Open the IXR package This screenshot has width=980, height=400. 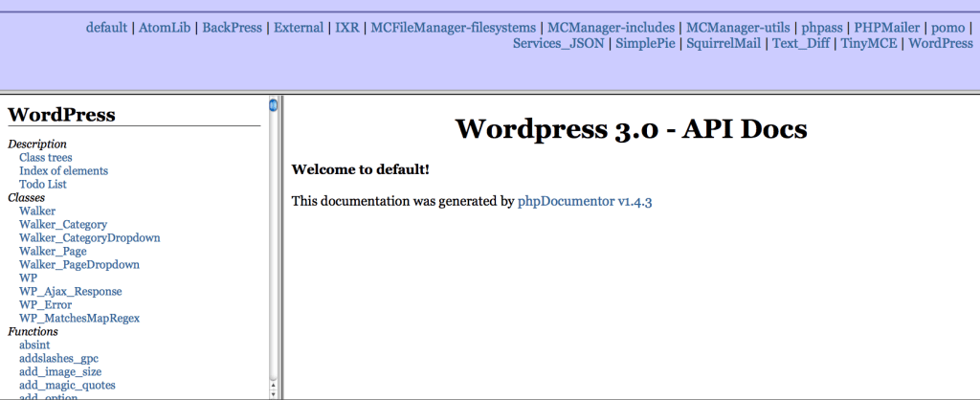[x=347, y=28]
